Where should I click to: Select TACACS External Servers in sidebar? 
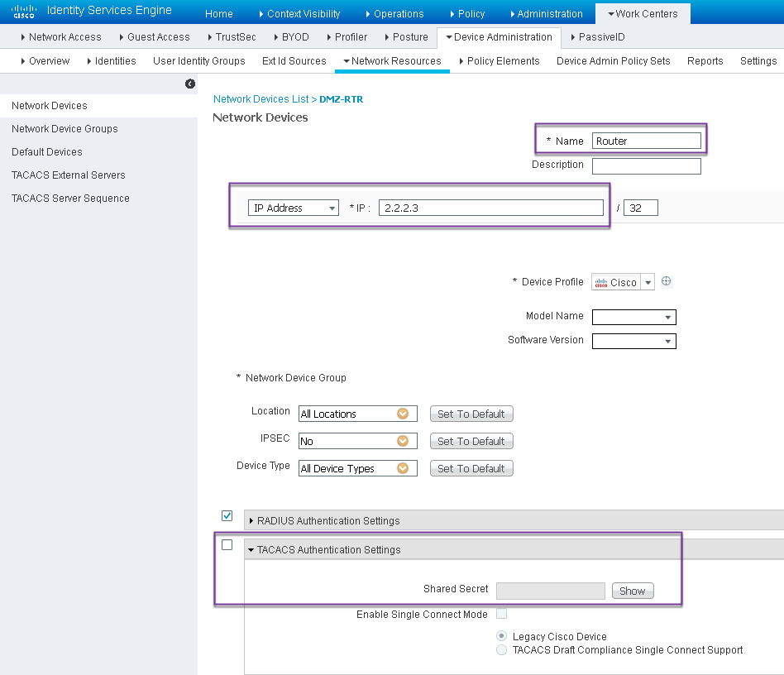69,175
